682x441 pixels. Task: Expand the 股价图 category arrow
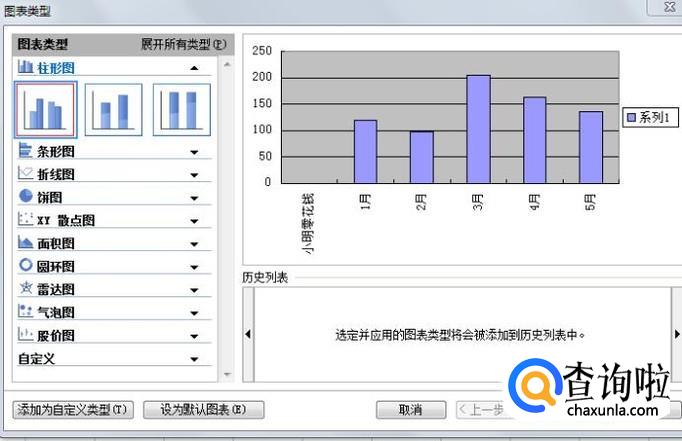(194, 337)
